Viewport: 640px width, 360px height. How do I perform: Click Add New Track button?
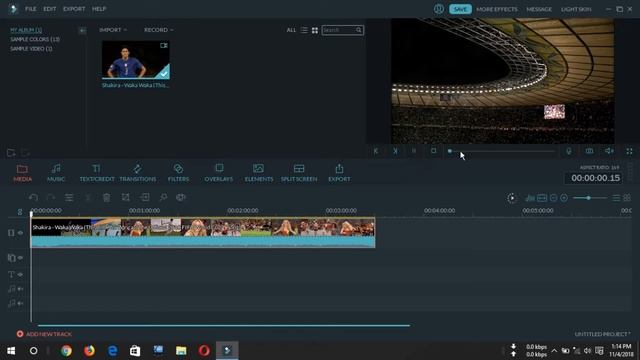point(44,334)
